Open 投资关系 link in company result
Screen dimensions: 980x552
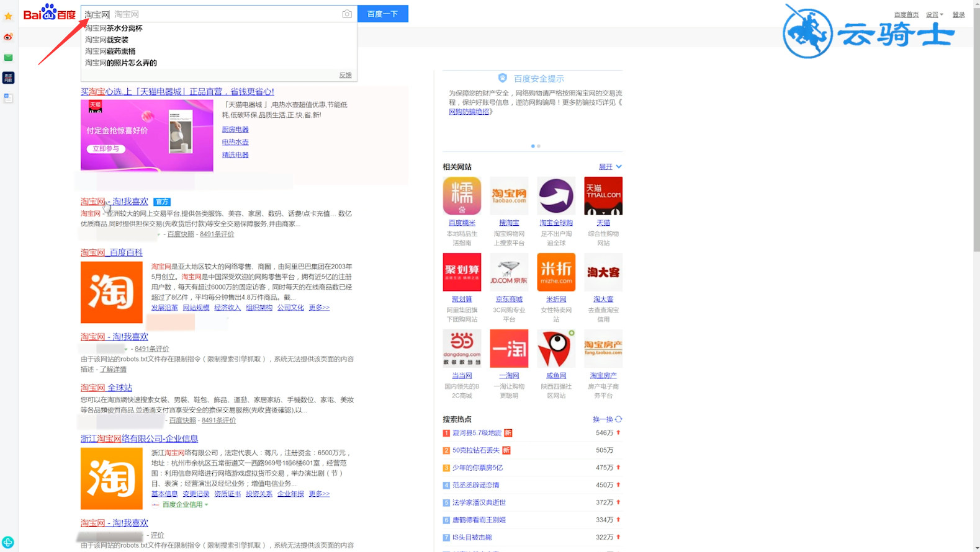point(259,494)
